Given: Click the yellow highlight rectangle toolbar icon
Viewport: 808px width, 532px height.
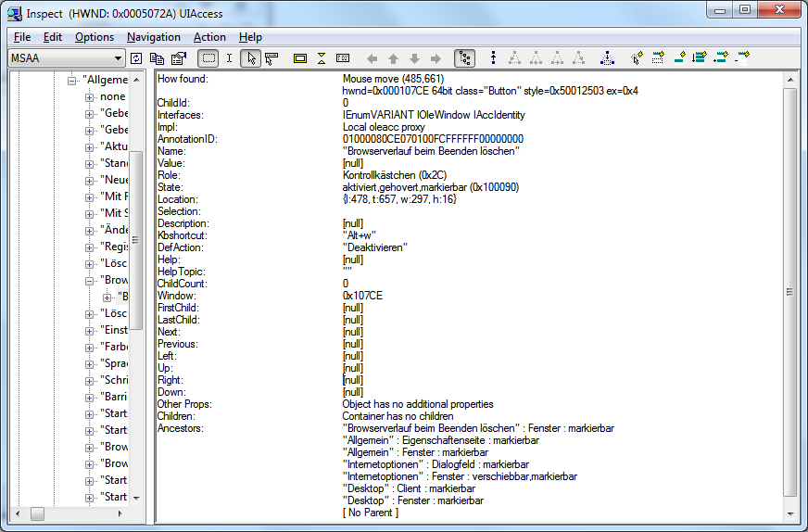Looking at the screenshot, I should [300, 58].
